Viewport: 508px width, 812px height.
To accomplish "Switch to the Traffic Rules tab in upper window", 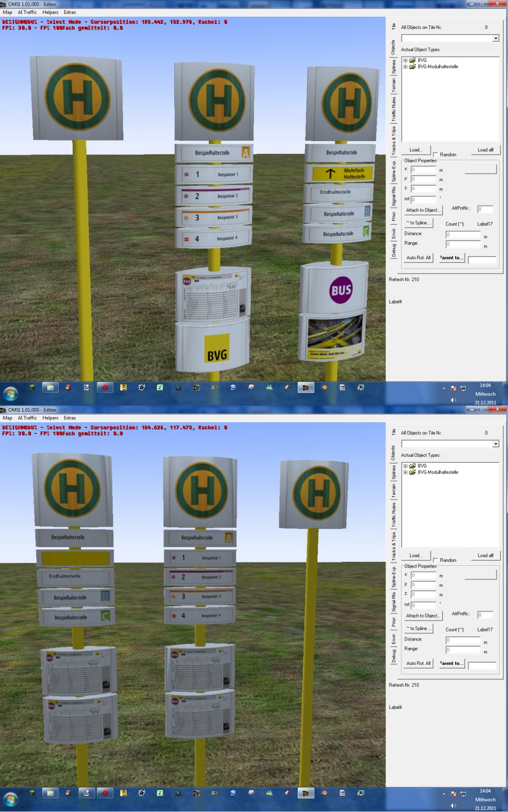I will (x=393, y=109).
